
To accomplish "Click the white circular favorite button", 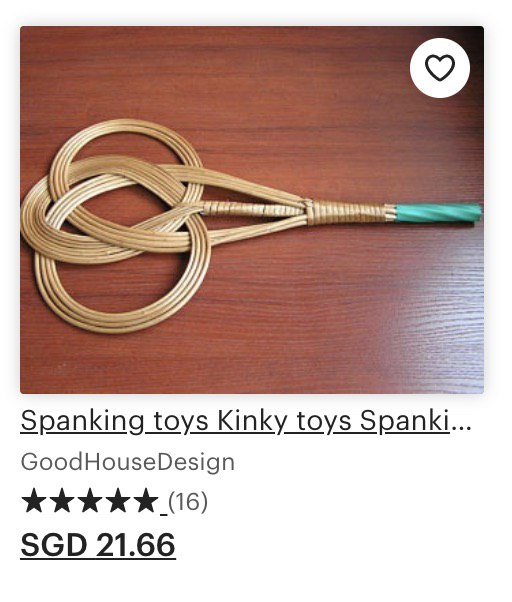I will click(440, 68).
